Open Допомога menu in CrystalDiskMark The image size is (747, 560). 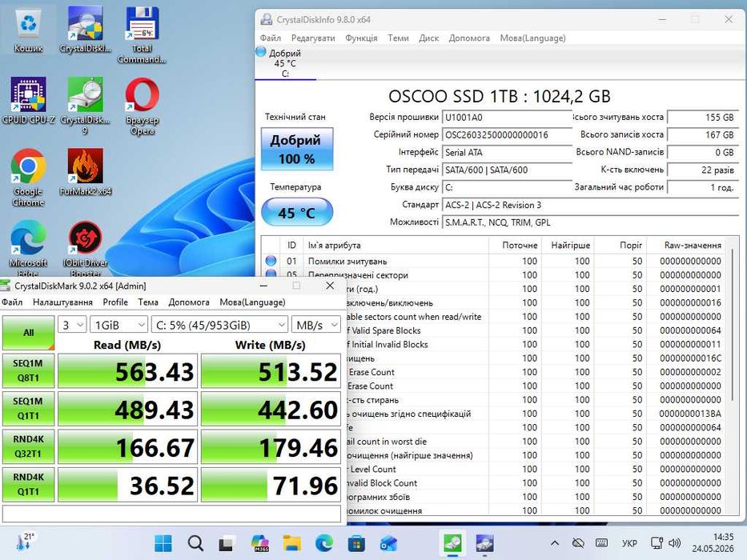coord(189,302)
